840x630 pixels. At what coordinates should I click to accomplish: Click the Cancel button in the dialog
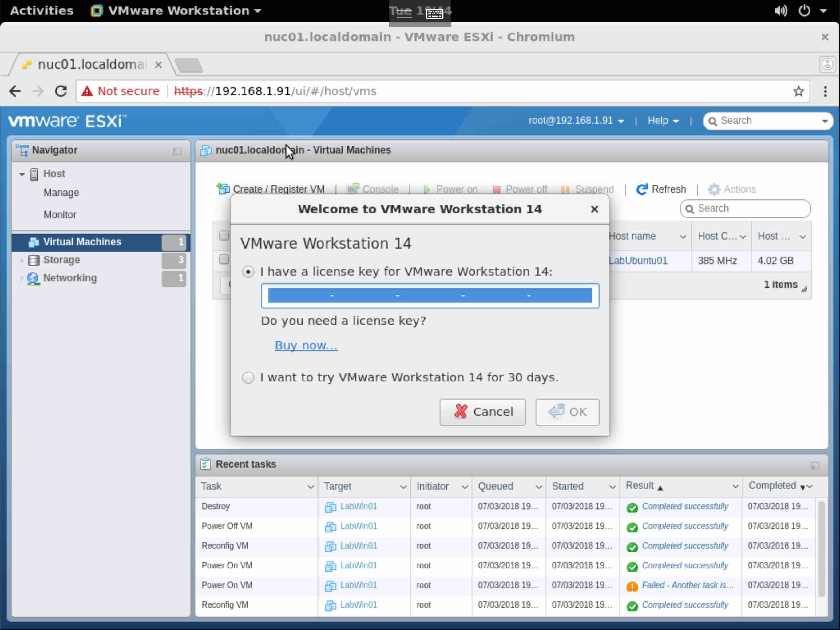point(482,412)
